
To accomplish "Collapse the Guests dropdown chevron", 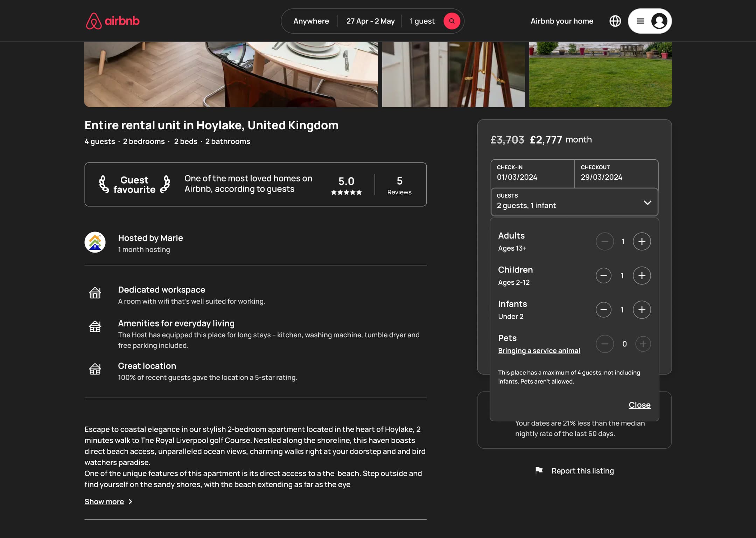I will (647, 202).
